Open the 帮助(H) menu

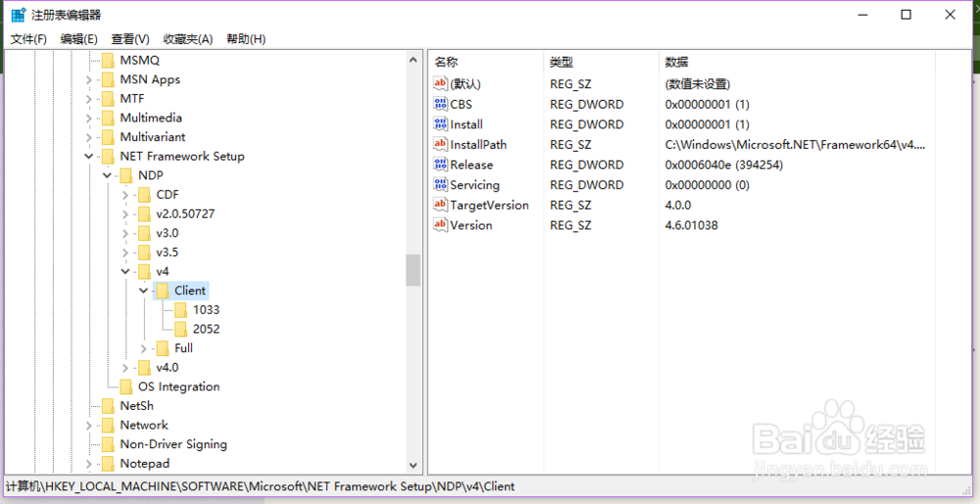click(246, 39)
